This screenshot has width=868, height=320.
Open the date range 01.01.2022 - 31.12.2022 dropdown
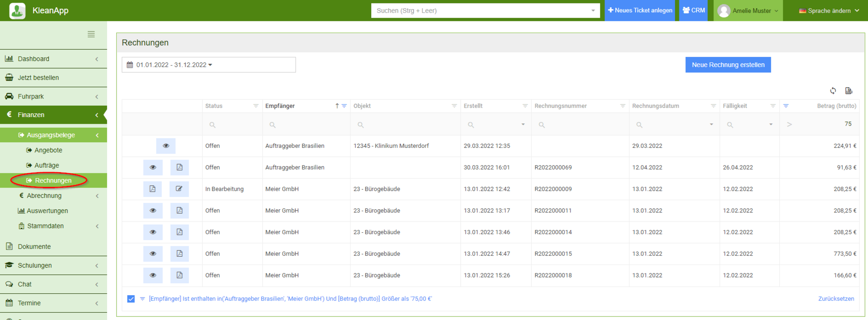[208, 65]
